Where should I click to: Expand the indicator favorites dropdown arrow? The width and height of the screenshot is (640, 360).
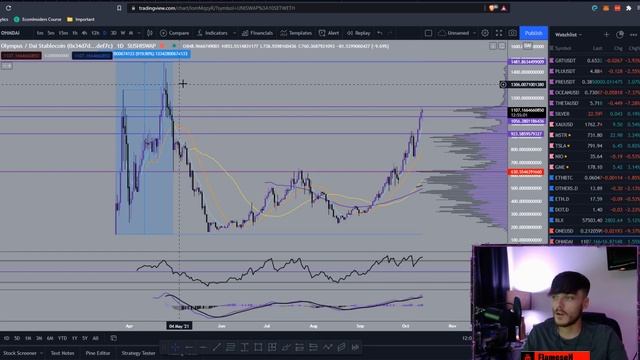pyautogui.click(x=234, y=33)
